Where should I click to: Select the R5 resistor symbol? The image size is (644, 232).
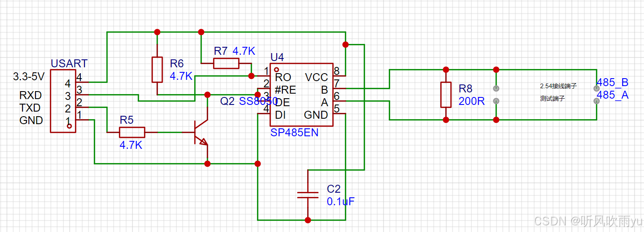(132, 132)
